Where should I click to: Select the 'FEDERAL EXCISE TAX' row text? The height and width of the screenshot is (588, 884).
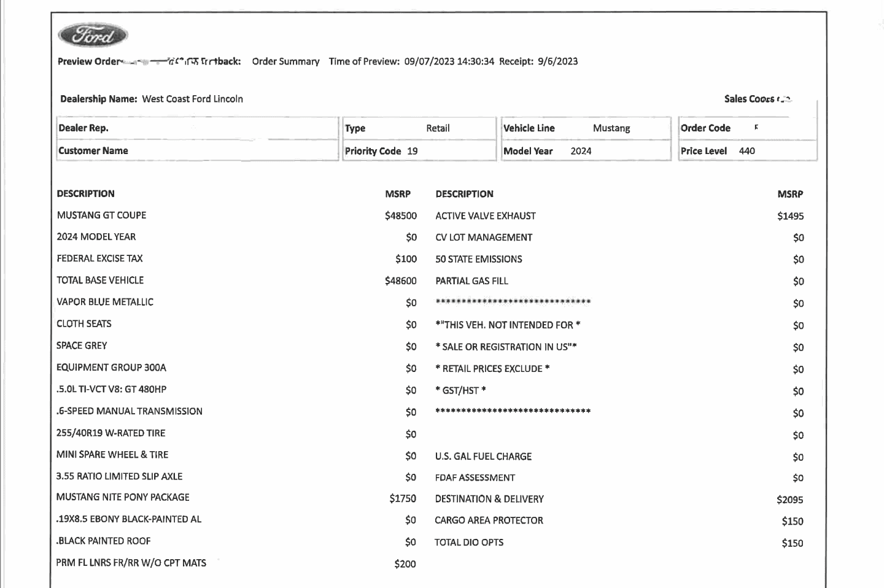tap(99, 258)
